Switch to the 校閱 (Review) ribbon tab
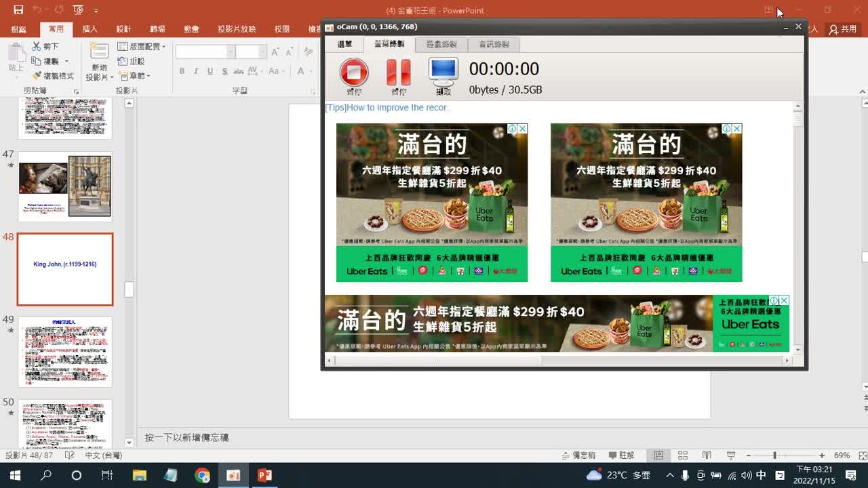This screenshot has height=488, width=868. point(281,29)
